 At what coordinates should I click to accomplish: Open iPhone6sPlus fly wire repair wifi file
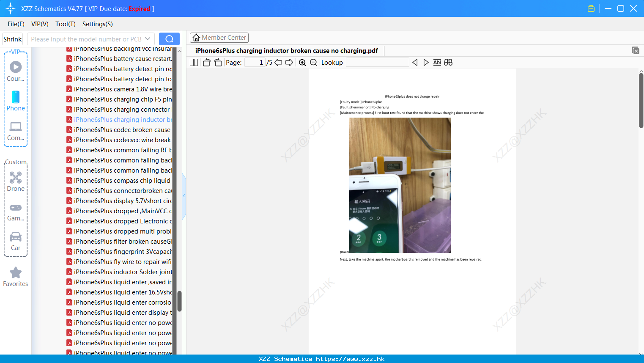pyautogui.click(x=119, y=262)
